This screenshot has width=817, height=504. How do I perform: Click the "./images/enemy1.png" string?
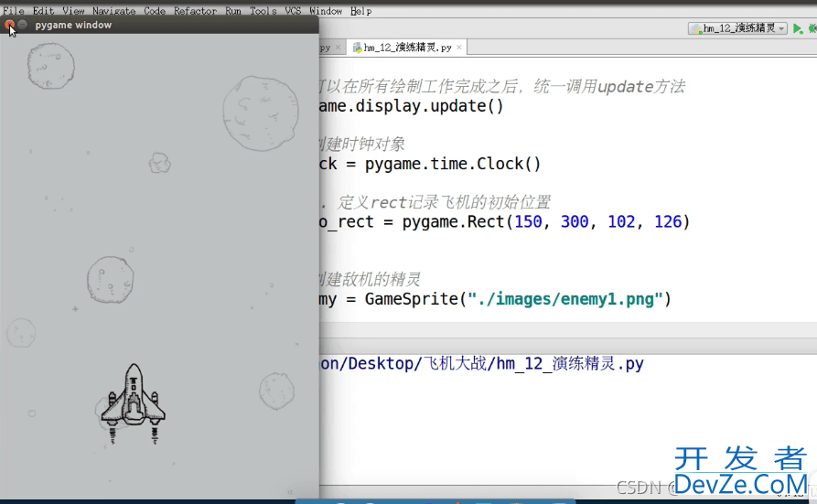(x=565, y=298)
